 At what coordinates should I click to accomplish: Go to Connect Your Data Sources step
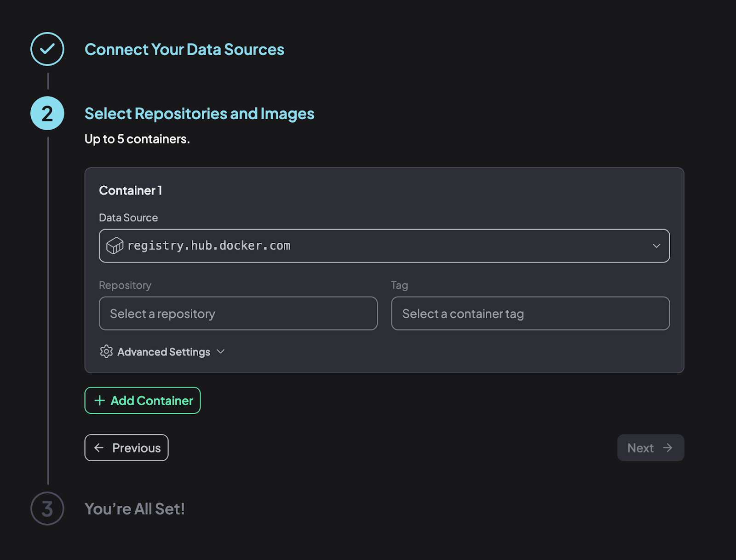(x=184, y=50)
